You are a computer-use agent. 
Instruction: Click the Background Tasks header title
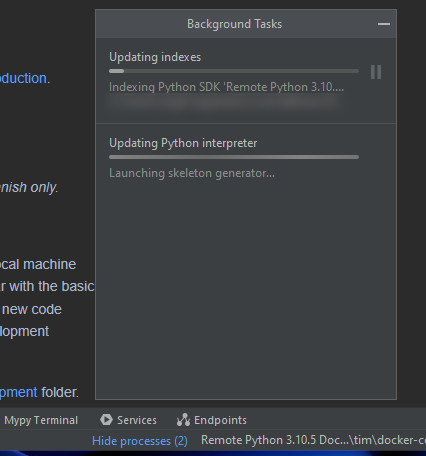click(234, 24)
